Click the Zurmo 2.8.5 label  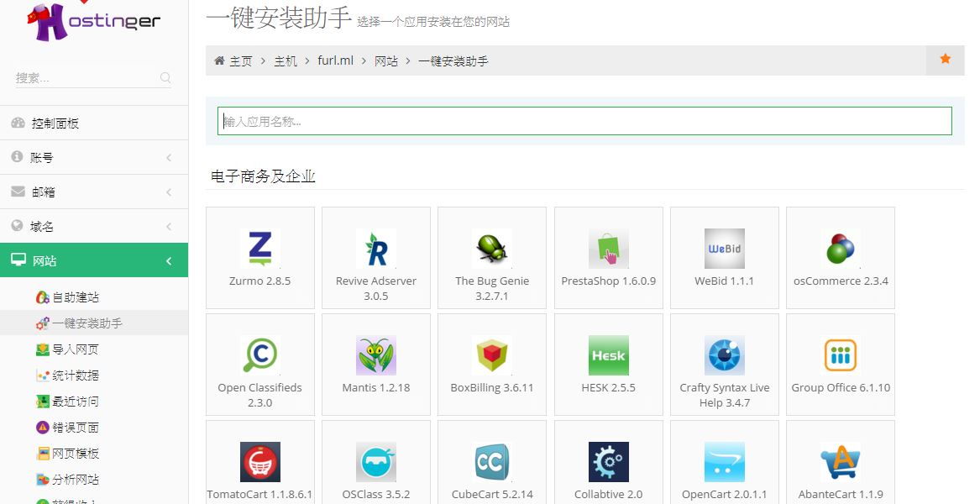tap(260, 281)
